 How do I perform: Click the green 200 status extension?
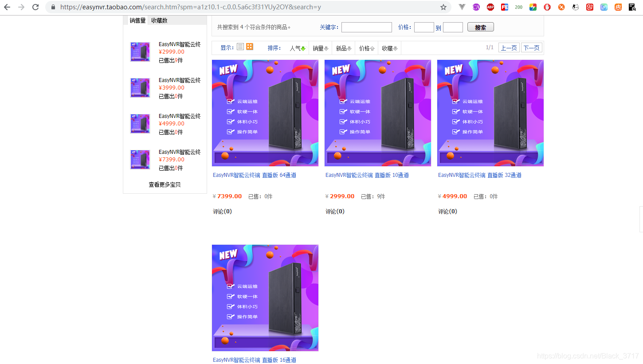519,7
